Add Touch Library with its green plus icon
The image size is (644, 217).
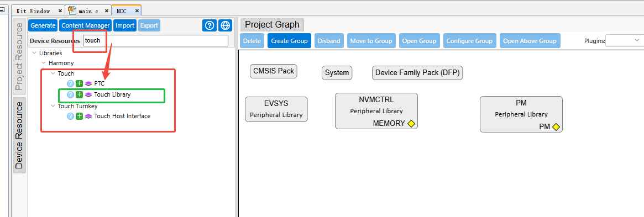coord(79,95)
